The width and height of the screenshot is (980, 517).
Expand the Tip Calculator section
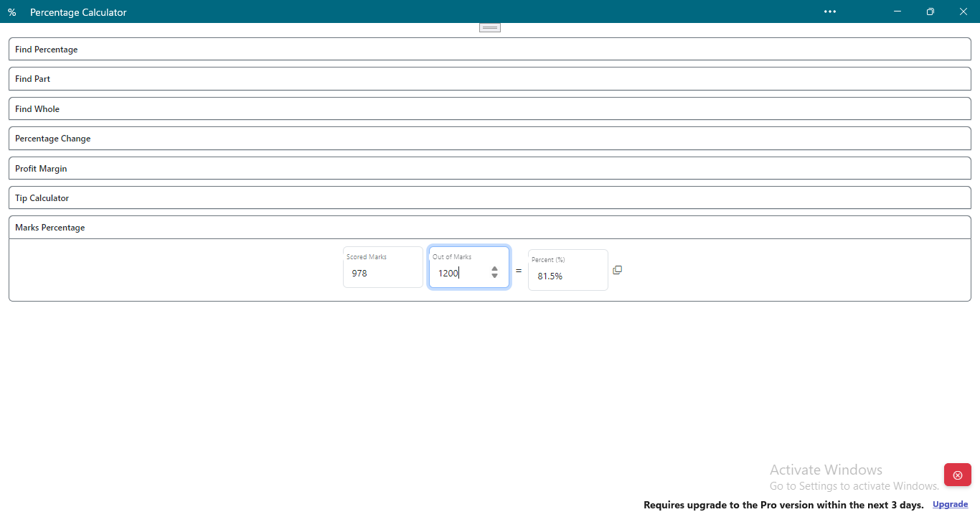tap(490, 197)
